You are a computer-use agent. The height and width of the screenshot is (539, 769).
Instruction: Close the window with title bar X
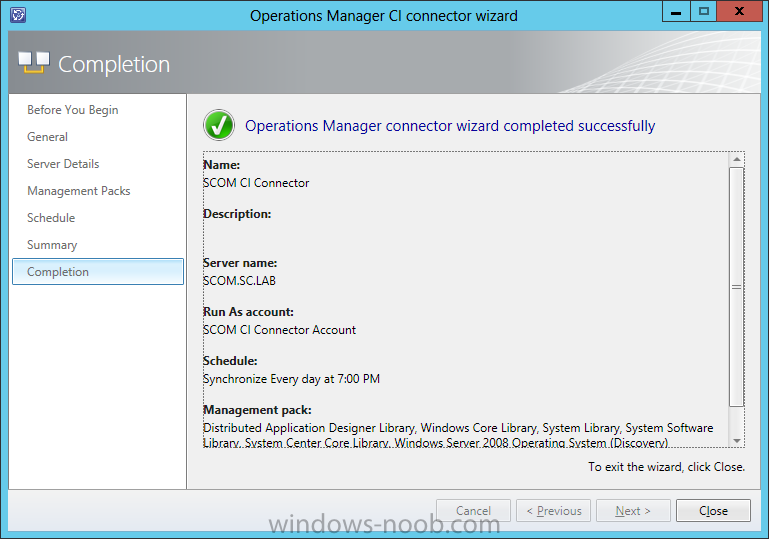click(x=739, y=11)
